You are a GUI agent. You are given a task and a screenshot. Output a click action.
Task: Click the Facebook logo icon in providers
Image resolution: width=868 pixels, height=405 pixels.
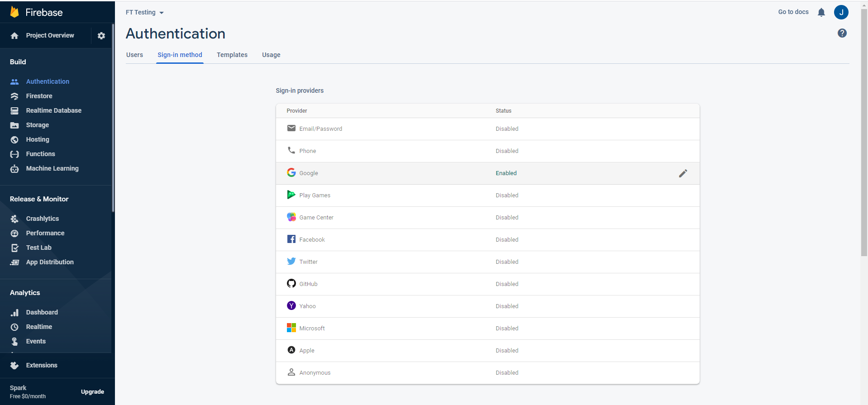(x=291, y=239)
